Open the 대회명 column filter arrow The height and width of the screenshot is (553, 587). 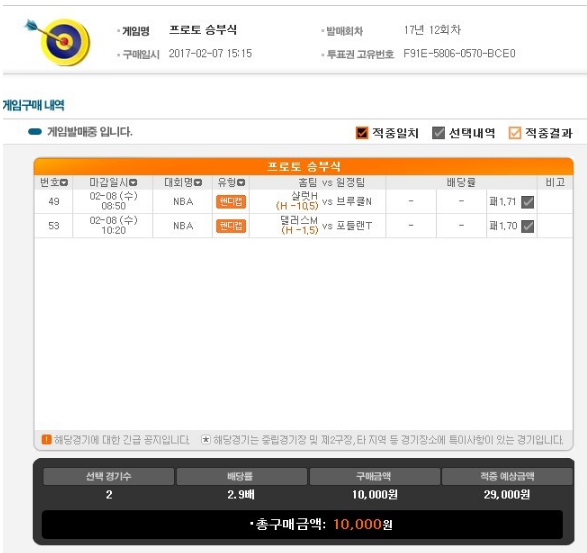(198, 183)
